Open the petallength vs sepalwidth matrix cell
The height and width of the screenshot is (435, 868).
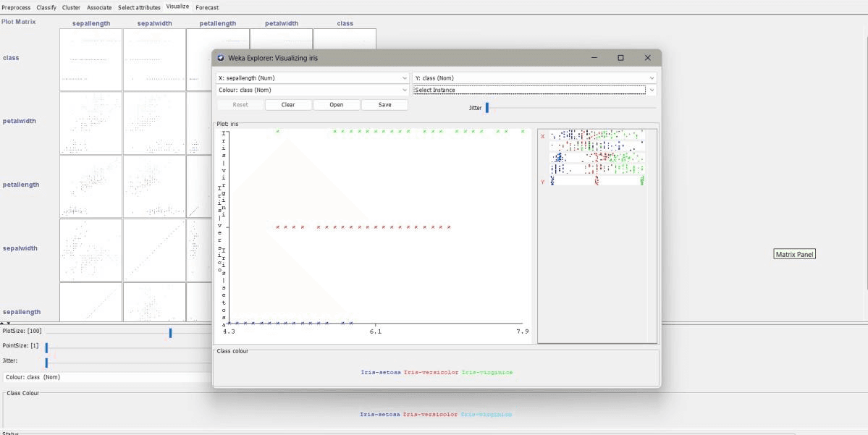pyautogui.click(x=154, y=187)
